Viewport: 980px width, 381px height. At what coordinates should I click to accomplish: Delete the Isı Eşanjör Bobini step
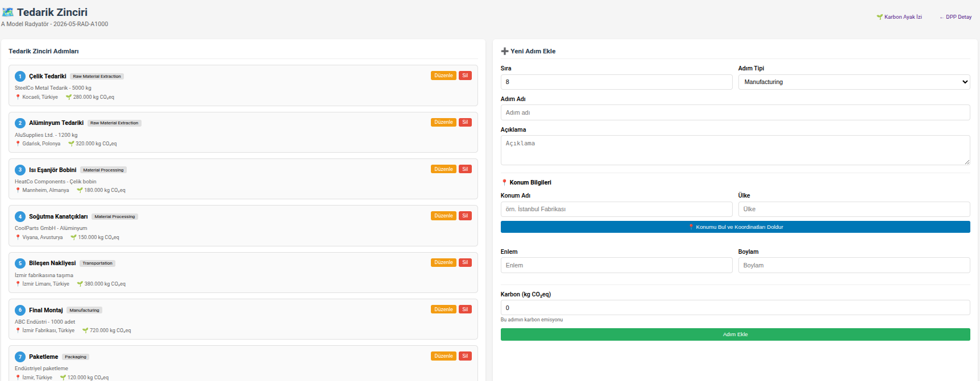[465, 169]
